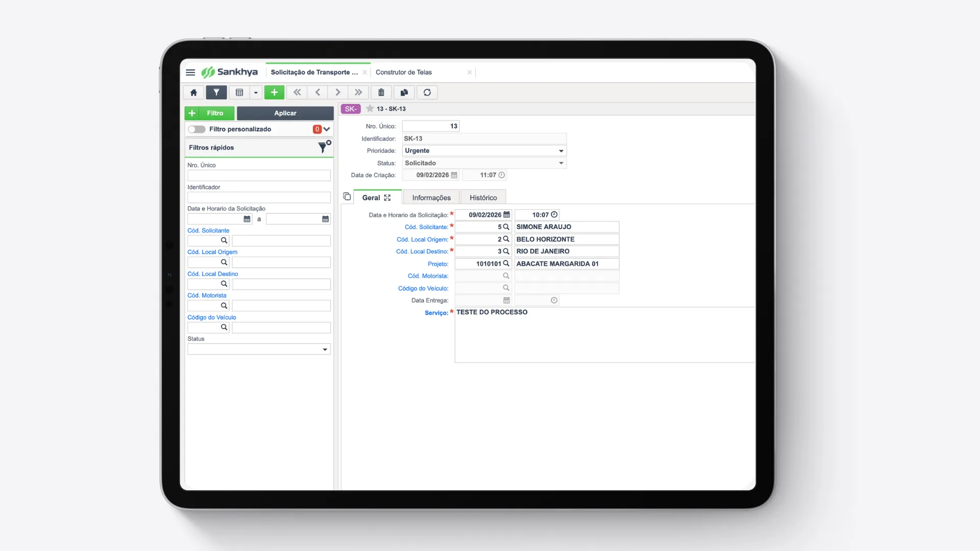The image size is (980, 551).
Task: Switch to the Informações tab
Action: point(431,197)
